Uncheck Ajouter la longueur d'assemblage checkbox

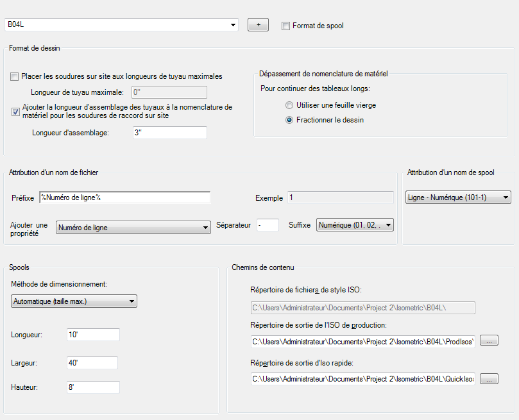16,112
